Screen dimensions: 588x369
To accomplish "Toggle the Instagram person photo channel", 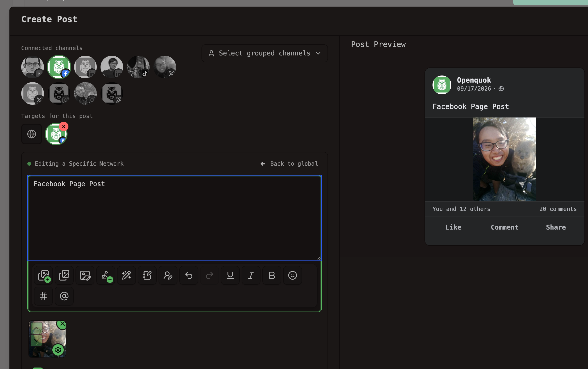I will 85,93.
